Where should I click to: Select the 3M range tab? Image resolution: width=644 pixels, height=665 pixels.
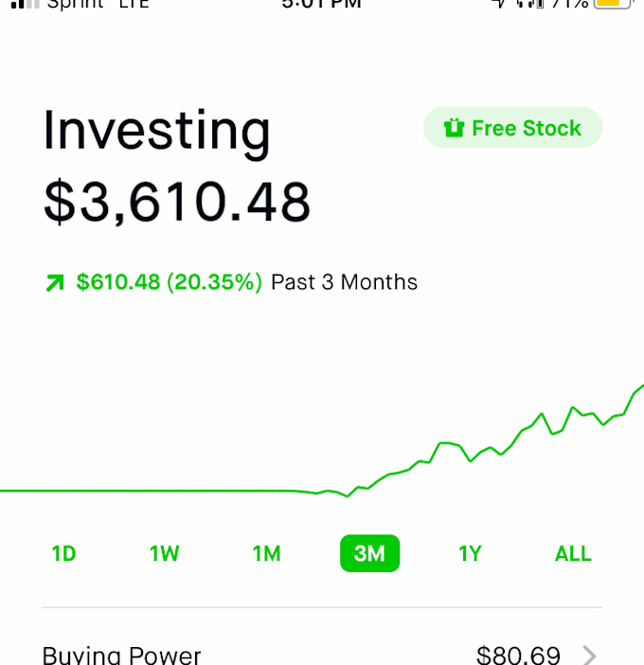click(369, 553)
